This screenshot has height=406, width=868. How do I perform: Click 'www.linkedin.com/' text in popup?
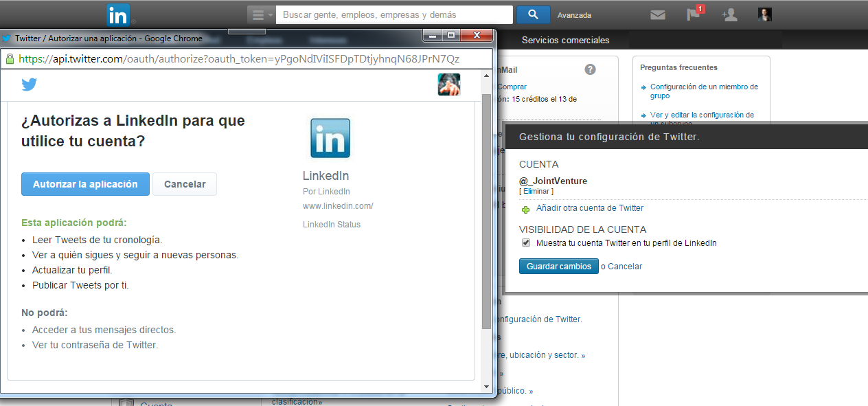point(338,206)
